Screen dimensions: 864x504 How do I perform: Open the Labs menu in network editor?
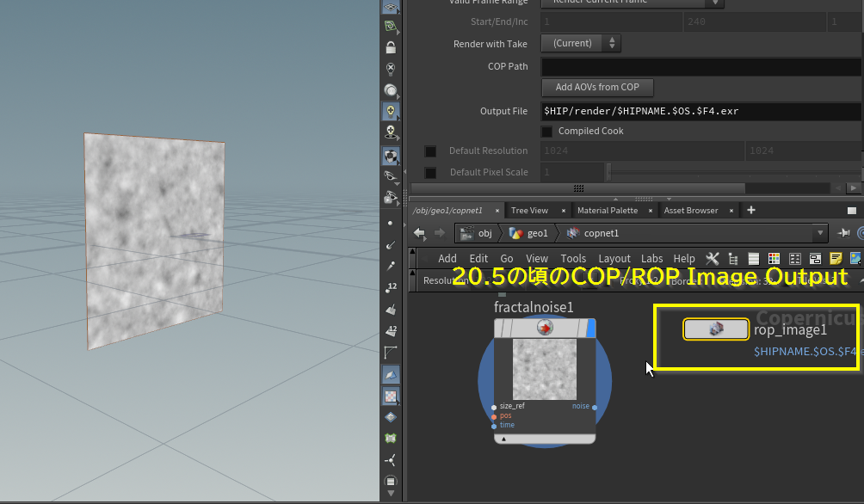(x=651, y=258)
